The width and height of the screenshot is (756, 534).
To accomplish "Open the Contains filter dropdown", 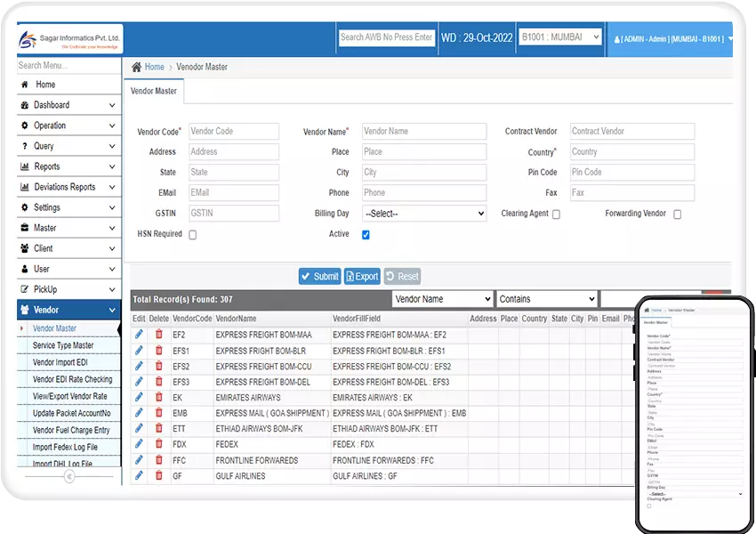I will [x=547, y=299].
